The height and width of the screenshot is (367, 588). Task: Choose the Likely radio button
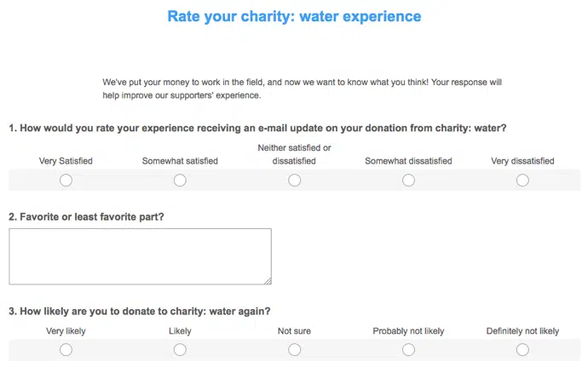click(180, 349)
